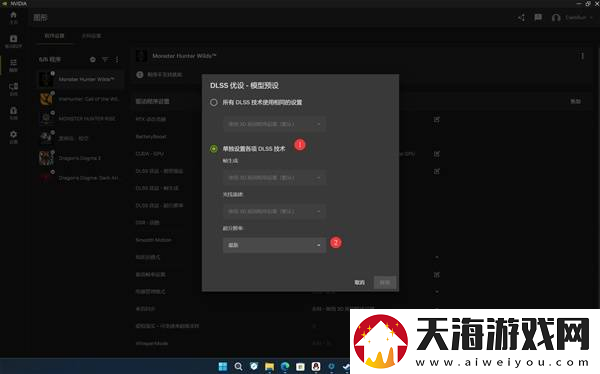Click the CUDA - GPU setting label
Viewport: 600px width, 374px height.
coord(150,154)
